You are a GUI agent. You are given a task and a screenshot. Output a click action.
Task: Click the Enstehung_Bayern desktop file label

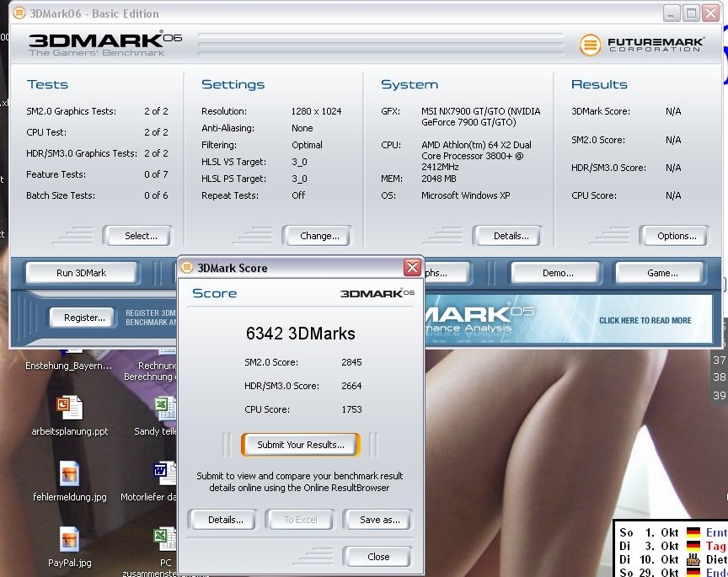point(69,366)
